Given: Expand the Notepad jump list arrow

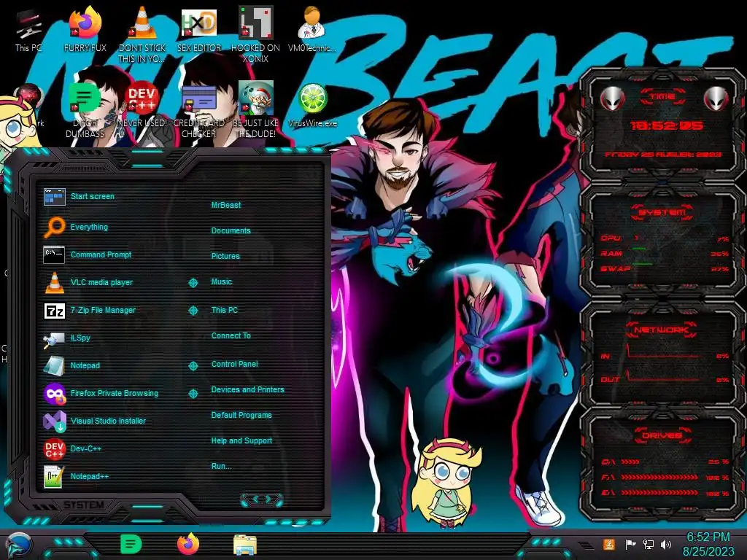Looking at the screenshot, I should click(x=193, y=366).
